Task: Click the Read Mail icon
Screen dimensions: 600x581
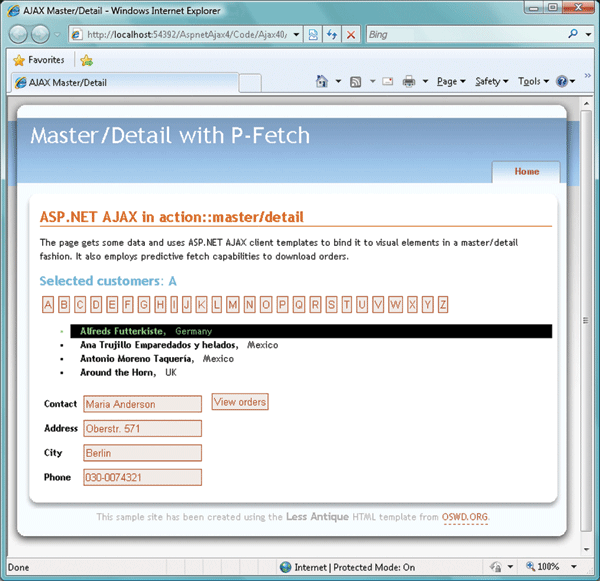Action: [x=388, y=82]
